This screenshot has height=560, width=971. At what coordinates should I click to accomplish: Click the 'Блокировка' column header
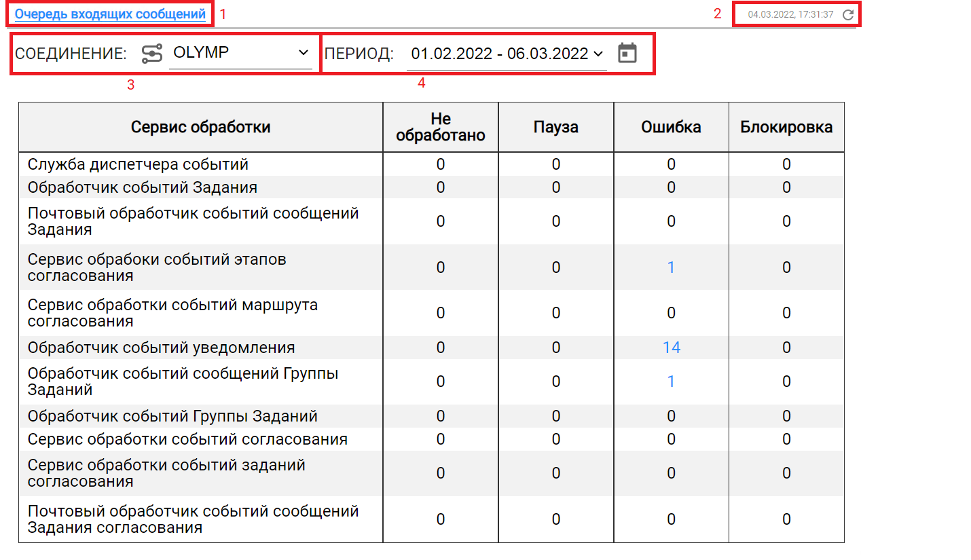point(786,127)
